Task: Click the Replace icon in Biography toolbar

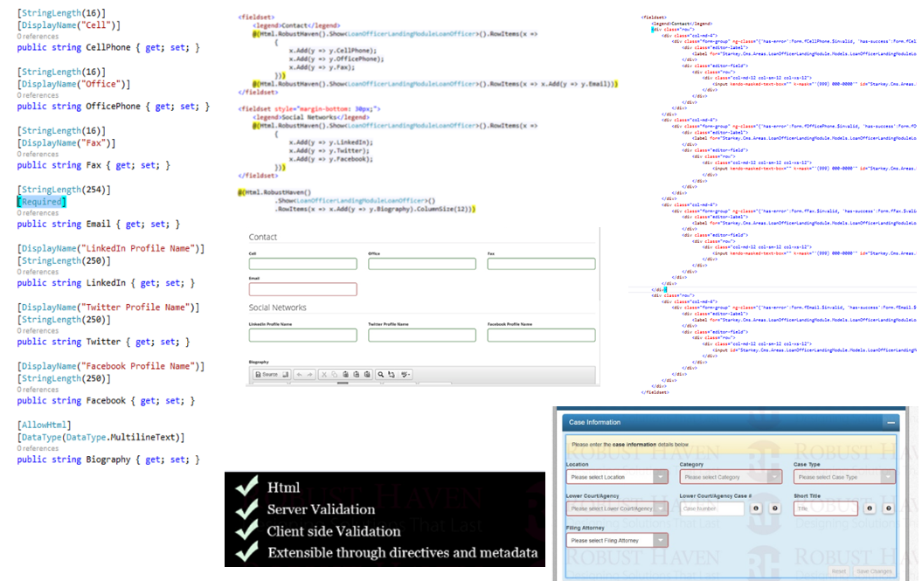Action: [392, 375]
